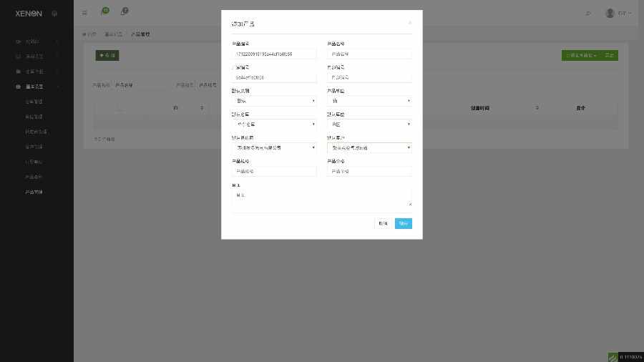Click the first breadcrumb home link

[x=89, y=34]
